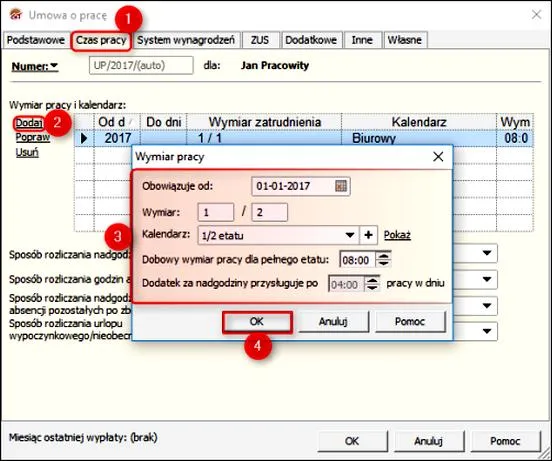Click the Wymiar denominator field with 2

270,212
